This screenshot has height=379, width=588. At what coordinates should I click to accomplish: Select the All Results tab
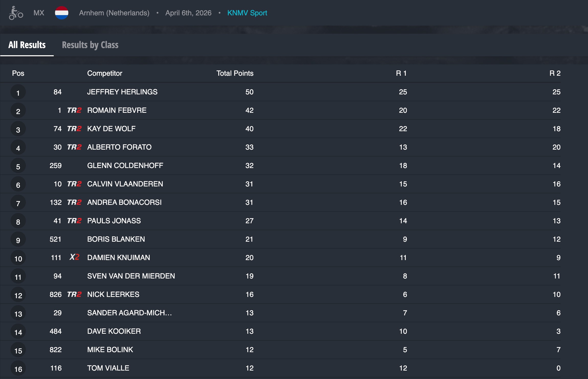click(x=27, y=45)
